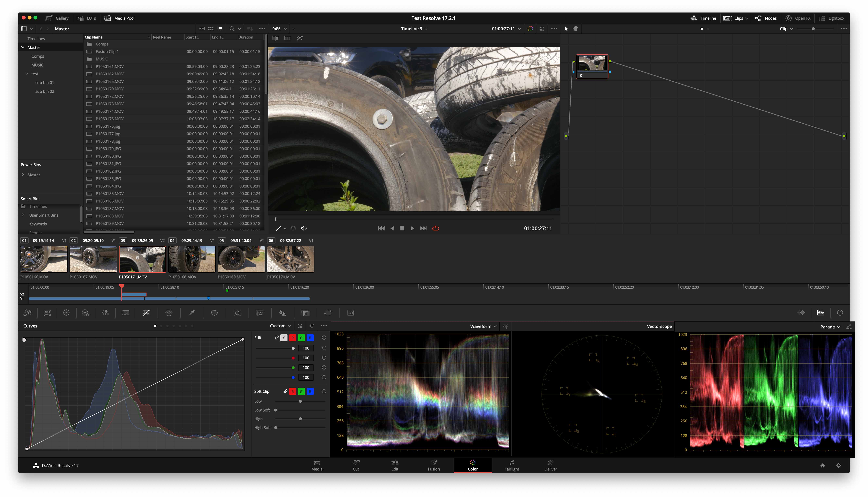The height and width of the screenshot is (497, 868).
Task: Open project settings gear
Action: (838, 466)
